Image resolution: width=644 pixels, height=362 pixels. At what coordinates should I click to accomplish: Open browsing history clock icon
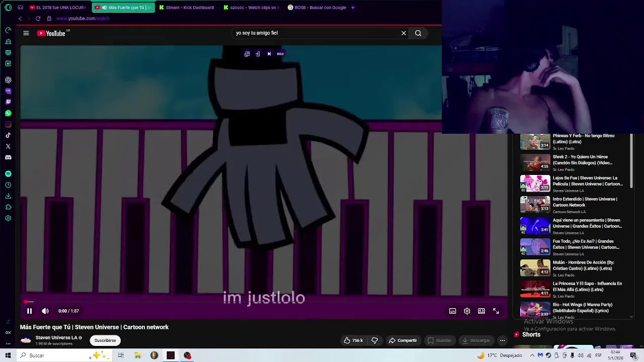pyautogui.click(x=8, y=185)
